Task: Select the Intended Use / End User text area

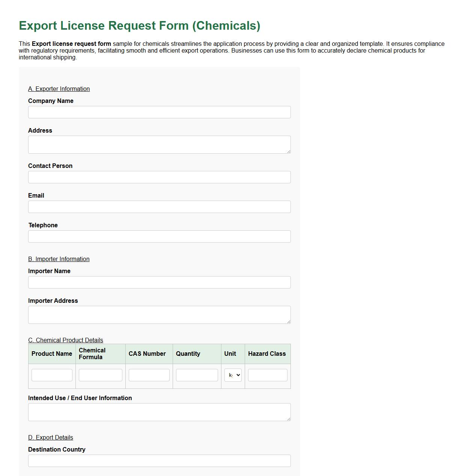Action: click(x=159, y=412)
